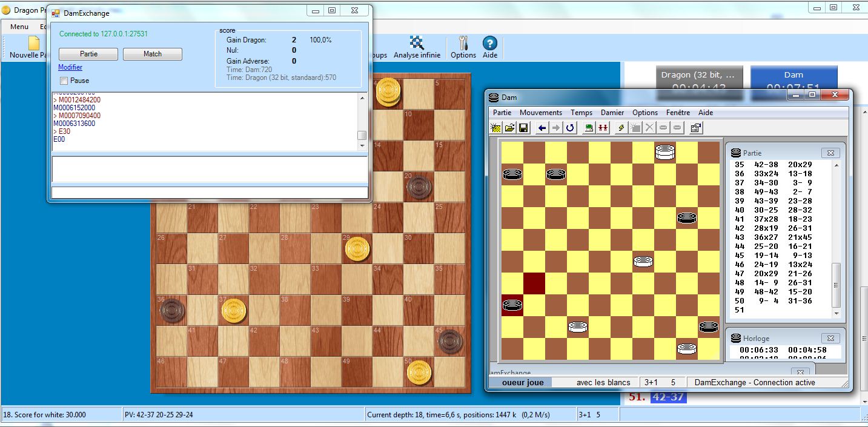Click the blue back arrow icon
This screenshot has height=427, width=868.
point(542,128)
